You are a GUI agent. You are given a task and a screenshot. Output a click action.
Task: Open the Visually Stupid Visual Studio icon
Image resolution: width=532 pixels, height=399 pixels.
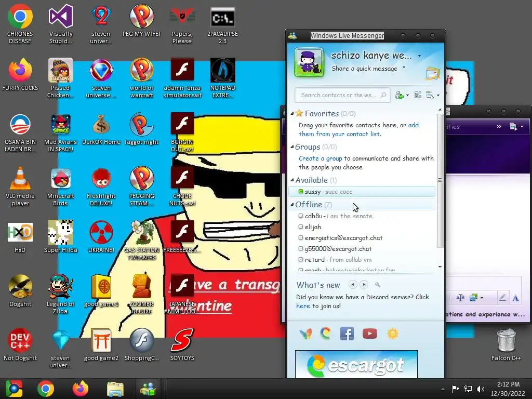[61, 24]
